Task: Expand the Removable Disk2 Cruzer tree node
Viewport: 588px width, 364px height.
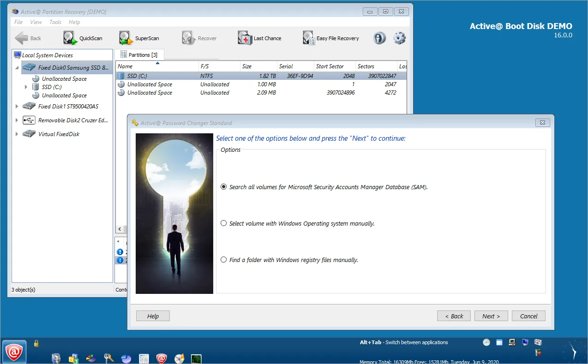Action: pyautogui.click(x=17, y=120)
